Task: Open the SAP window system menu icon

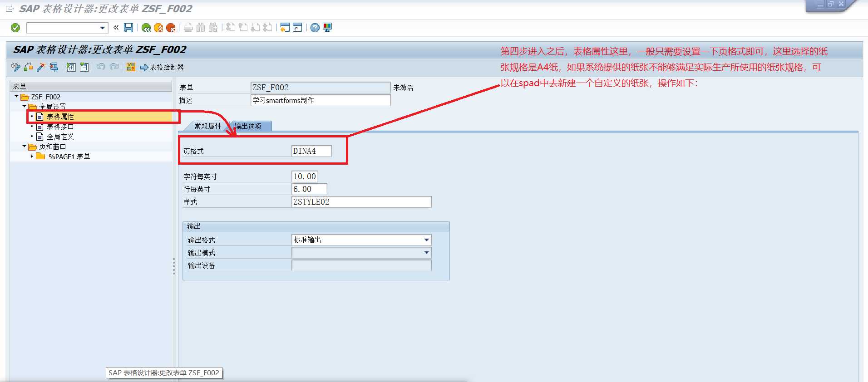Action: point(10,9)
